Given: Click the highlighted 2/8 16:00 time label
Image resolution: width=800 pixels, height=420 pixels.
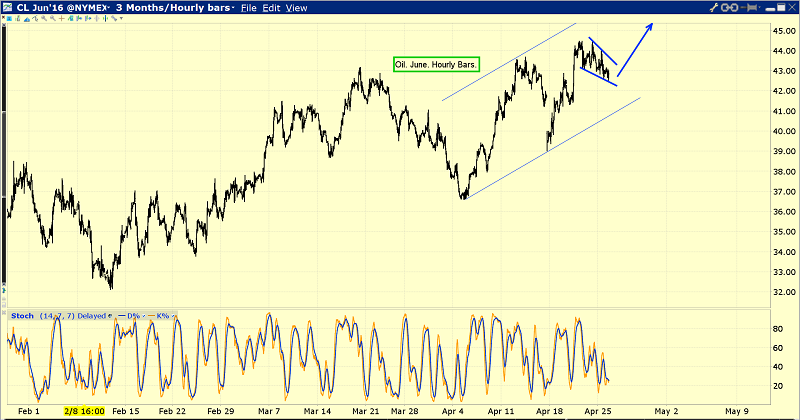Looking at the screenshot, I should [84, 411].
